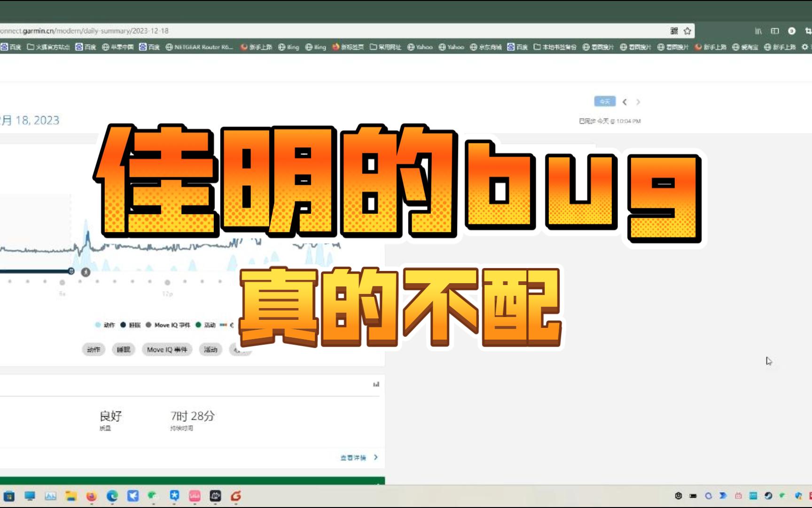
Task: Open the 常用网址 bookmarks folder
Action: tap(385, 47)
